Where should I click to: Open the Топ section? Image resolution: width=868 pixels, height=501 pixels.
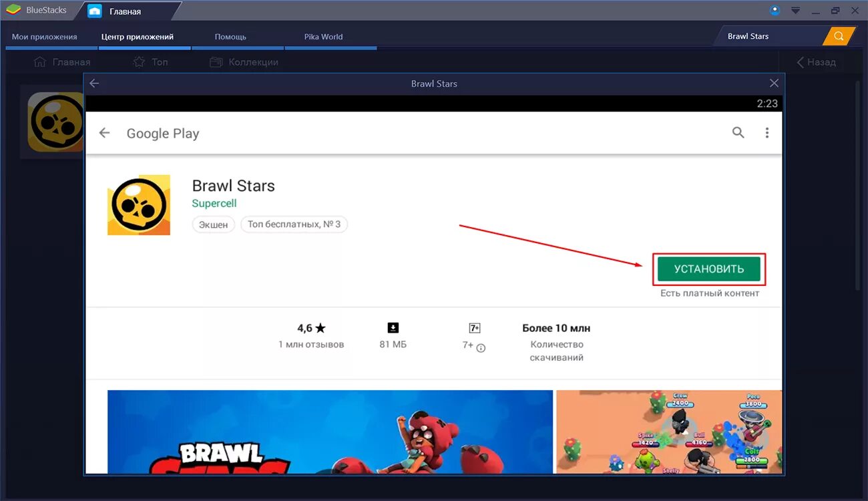coord(150,62)
